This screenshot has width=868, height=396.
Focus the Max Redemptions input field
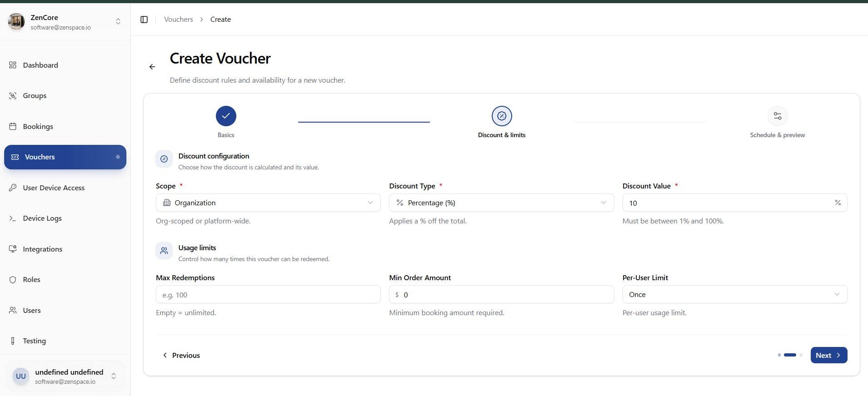coord(268,294)
